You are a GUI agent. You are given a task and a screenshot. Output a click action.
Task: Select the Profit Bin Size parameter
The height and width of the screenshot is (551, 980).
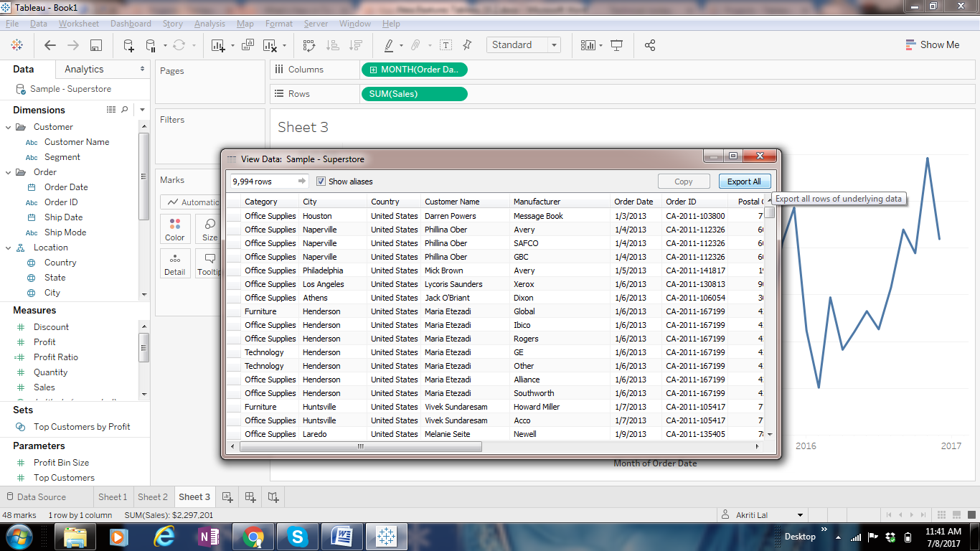[x=62, y=463]
